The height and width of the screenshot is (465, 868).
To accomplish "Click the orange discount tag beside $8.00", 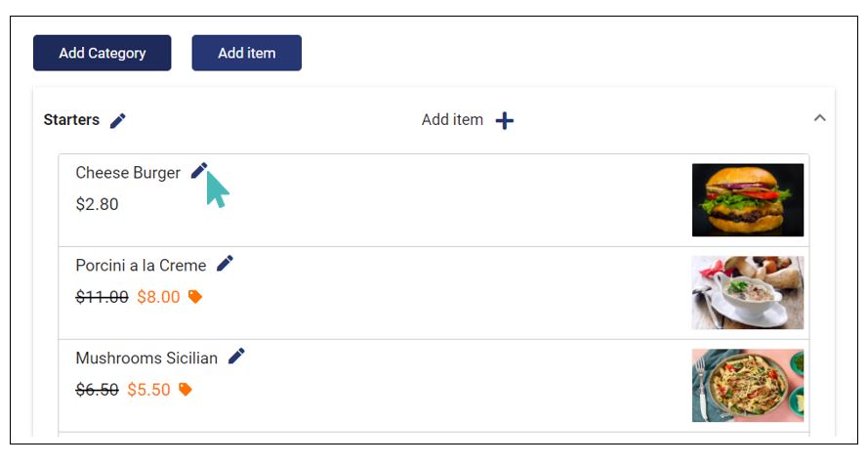I will (x=195, y=297).
